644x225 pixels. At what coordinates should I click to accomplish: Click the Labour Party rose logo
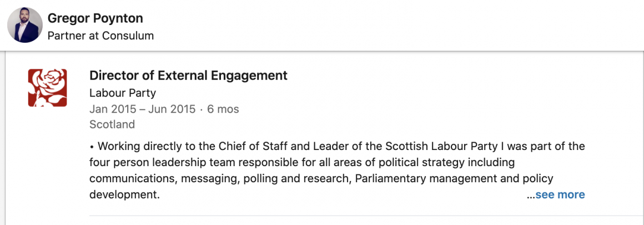pyautogui.click(x=47, y=88)
